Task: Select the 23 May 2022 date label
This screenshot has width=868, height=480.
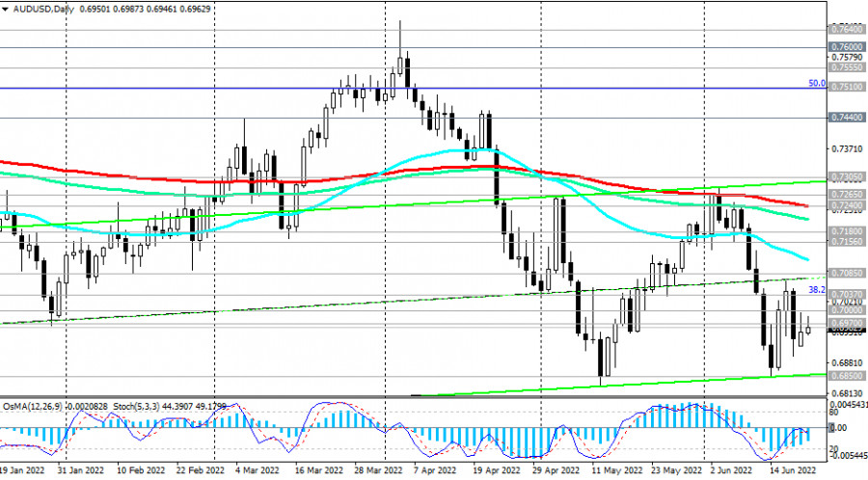Action: pos(675,470)
